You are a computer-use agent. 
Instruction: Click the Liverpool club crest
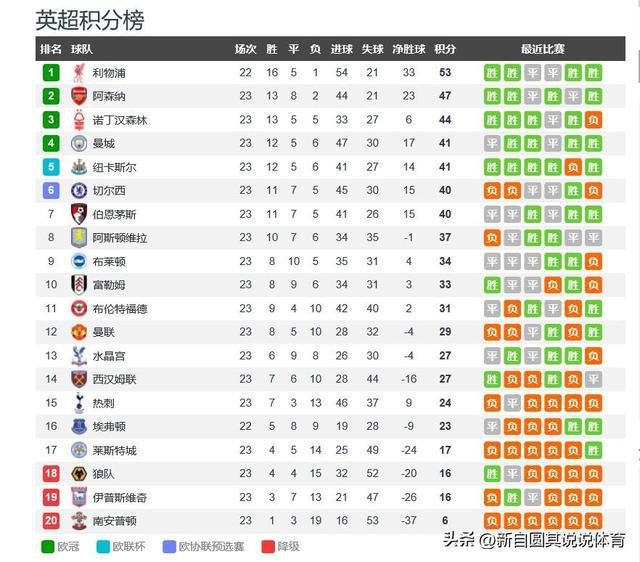click(79, 73)
